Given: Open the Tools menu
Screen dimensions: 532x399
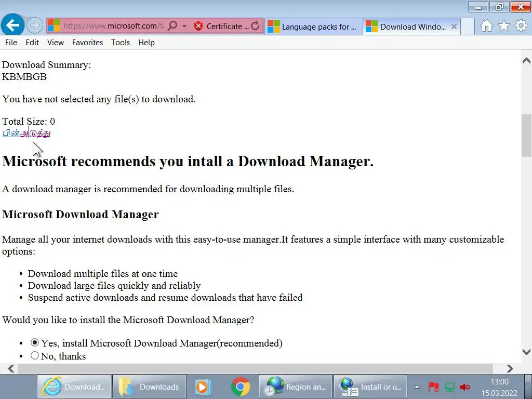Looking at the screenshot, I should 121,43.
